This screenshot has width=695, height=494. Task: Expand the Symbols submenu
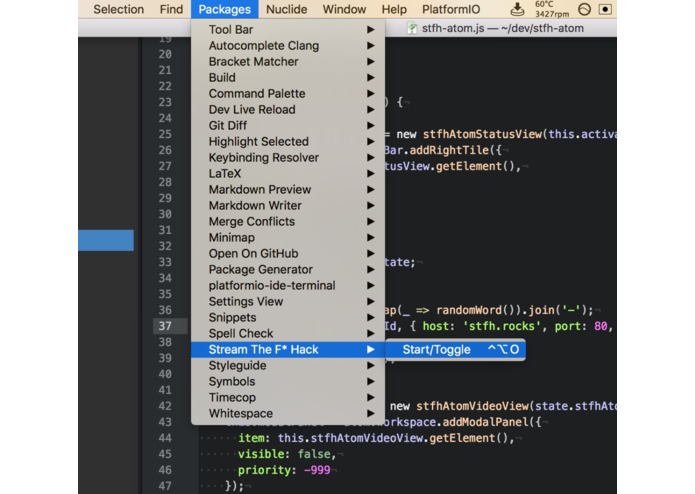point(288,381)
